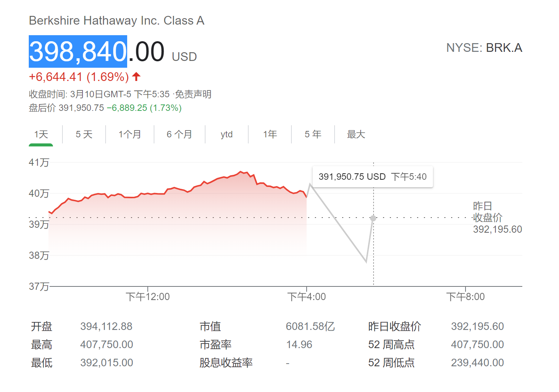The width and height of the screenshot is (559, 392).
Task: Click the Berkshire Hathaway Inc. Class A title
Action: pos(117,20)
